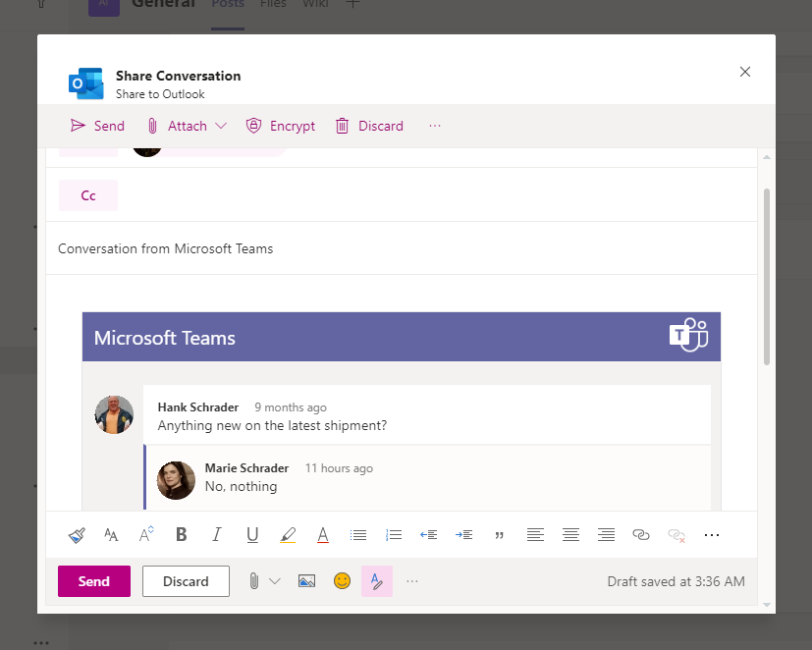
Task: Click the Send icon in the top toolbar
Action: pos(78,126)
